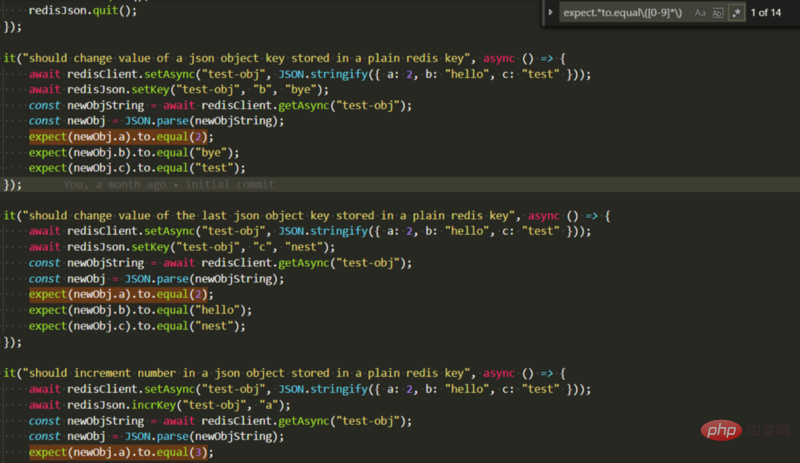Disable the Use Regular Expression option
Viewport: 800px width, 463px height.
(x=737, y=13)
